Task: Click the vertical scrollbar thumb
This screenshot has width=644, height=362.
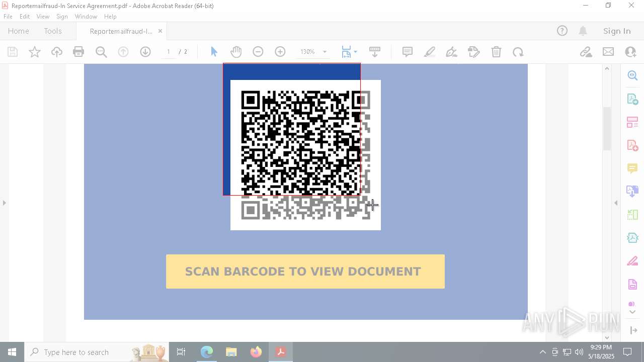Action: click(x=607, y=129)
